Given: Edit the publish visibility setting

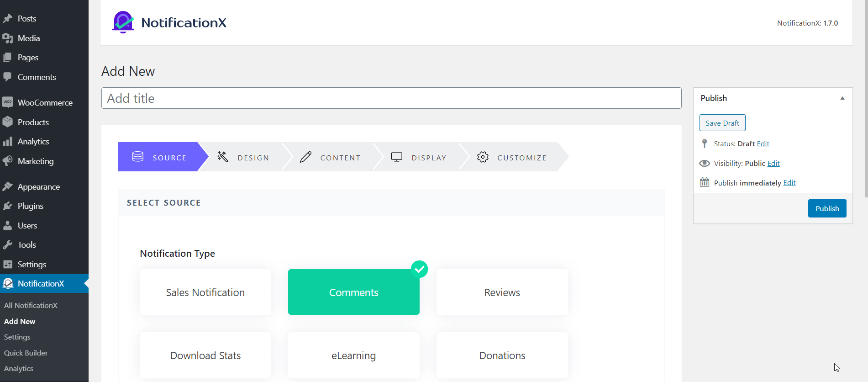Looking at the screenshot, I should tap(773, 163).
